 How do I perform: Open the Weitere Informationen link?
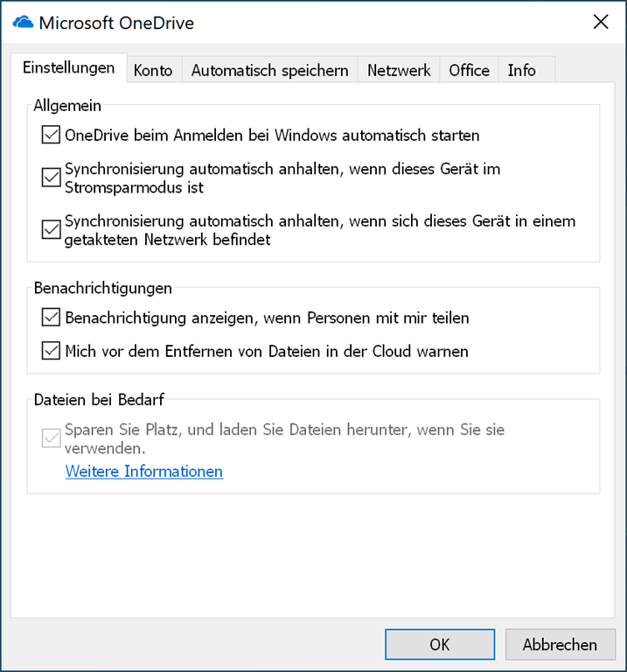(x=143, y=472)
